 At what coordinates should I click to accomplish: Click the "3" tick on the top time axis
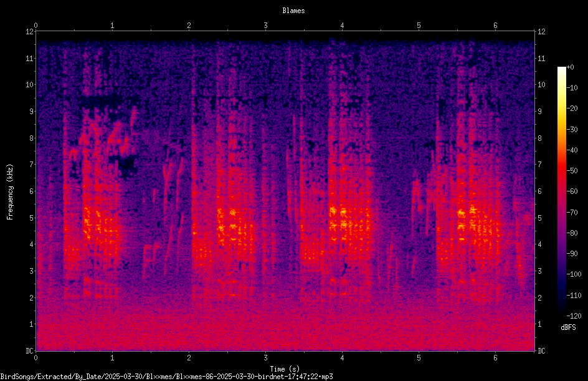click(x=265, y=26)
